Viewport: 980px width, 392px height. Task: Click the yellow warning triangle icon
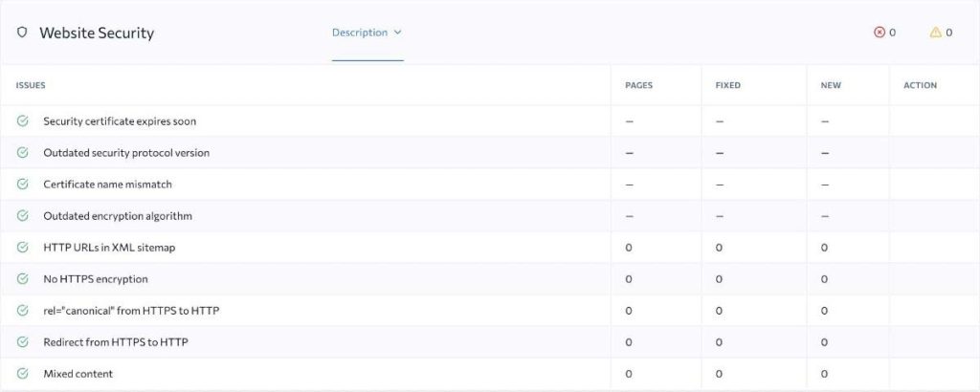[x=935, y=33]
